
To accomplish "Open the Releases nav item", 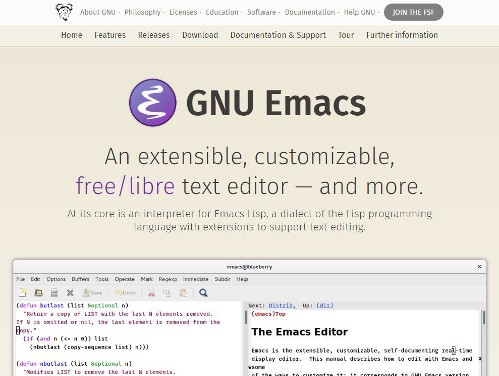I will point(154,35).
